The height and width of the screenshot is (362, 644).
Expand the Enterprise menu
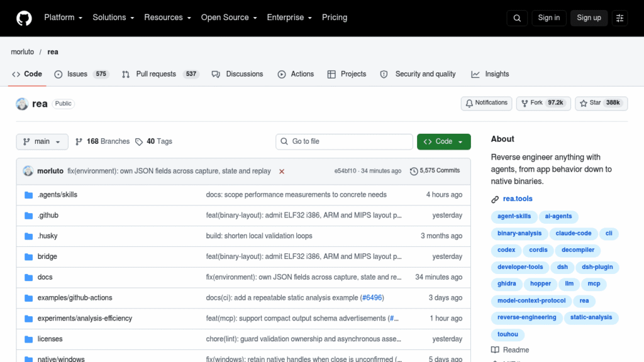289,18
